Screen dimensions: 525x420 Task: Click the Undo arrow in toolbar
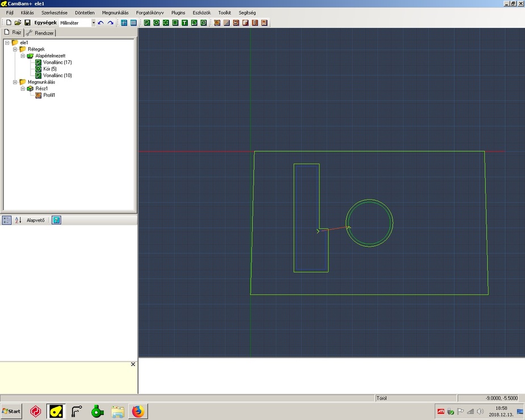point(101,23)
